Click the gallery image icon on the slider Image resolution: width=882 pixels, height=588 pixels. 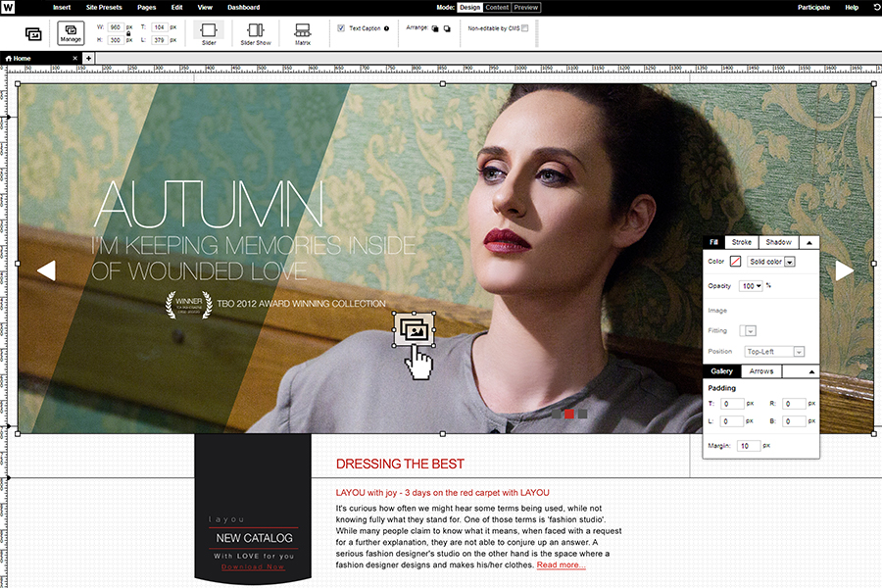(415, 329)
